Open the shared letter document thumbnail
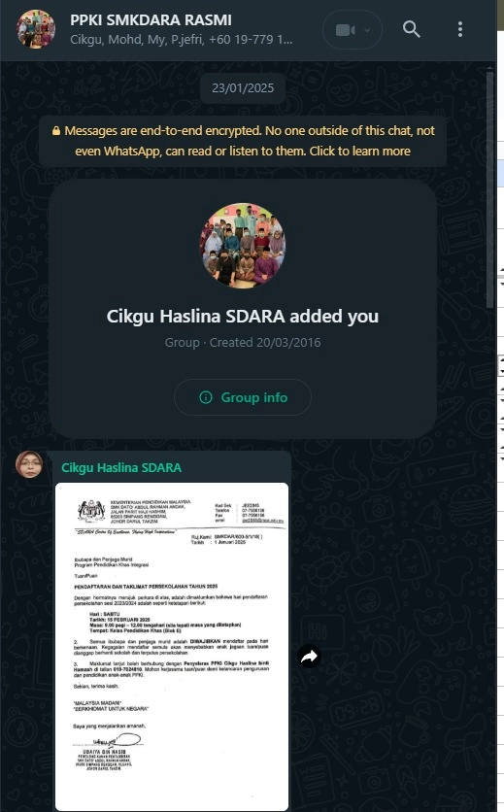This screenshot has width=504, height=812. point(172,646)
